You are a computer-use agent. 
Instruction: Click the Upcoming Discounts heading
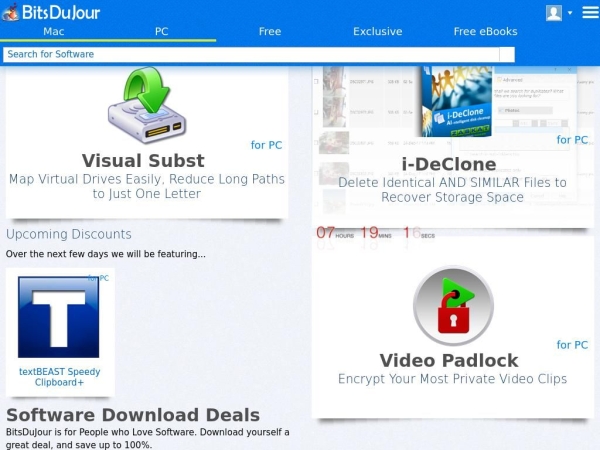[69, 234]
